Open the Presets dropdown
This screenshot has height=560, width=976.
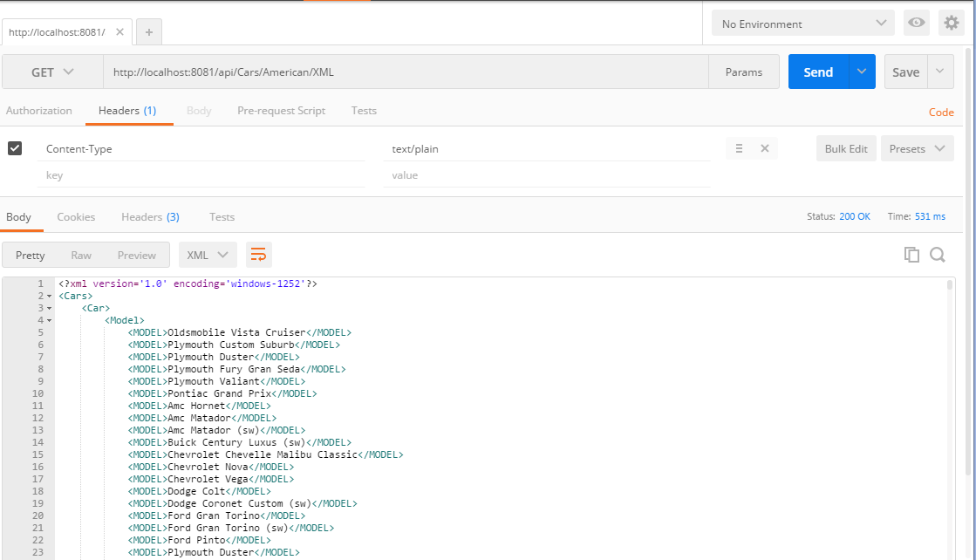pyautogui.click(x=917, y=148)
